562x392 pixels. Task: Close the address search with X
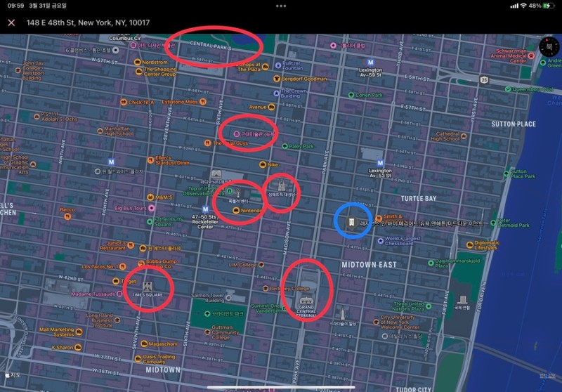click(11, 22)
